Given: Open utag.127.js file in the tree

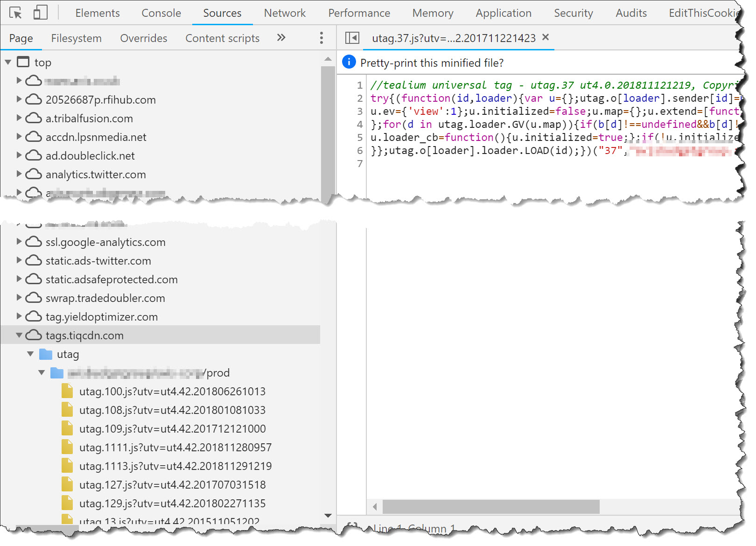Looking at the screenshot, I should click(172, 485).
